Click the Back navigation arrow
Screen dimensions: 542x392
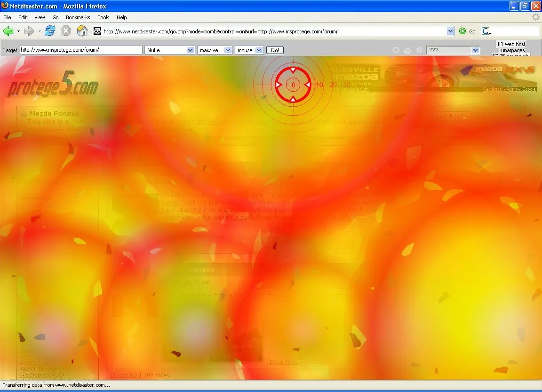pos(8,31)
